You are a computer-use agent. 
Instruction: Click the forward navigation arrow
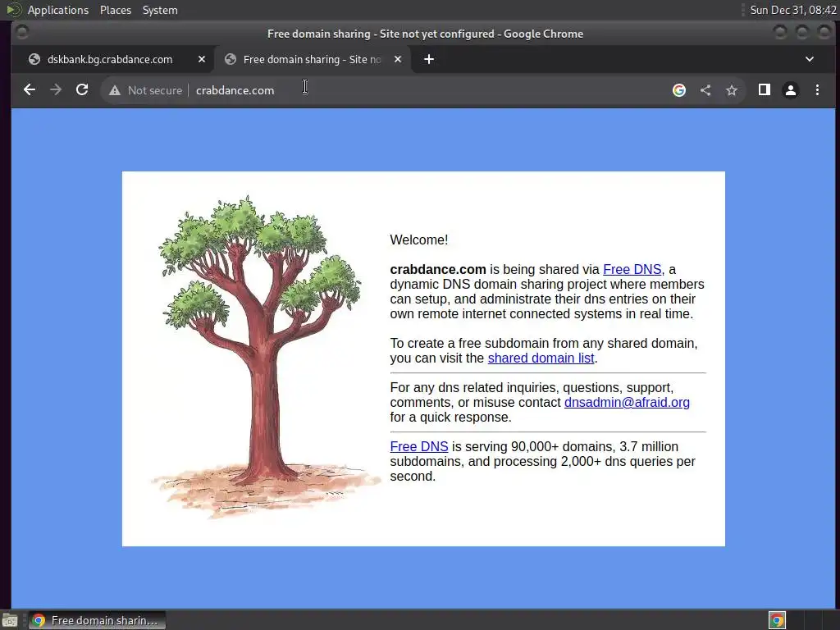pos(56,90)
